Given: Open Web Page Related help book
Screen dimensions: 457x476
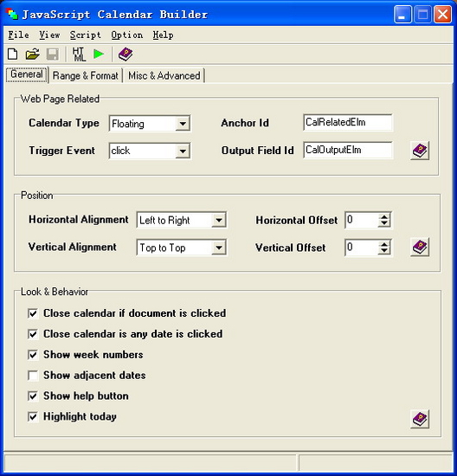Looking at the screenshot, I should pos(420,151).
